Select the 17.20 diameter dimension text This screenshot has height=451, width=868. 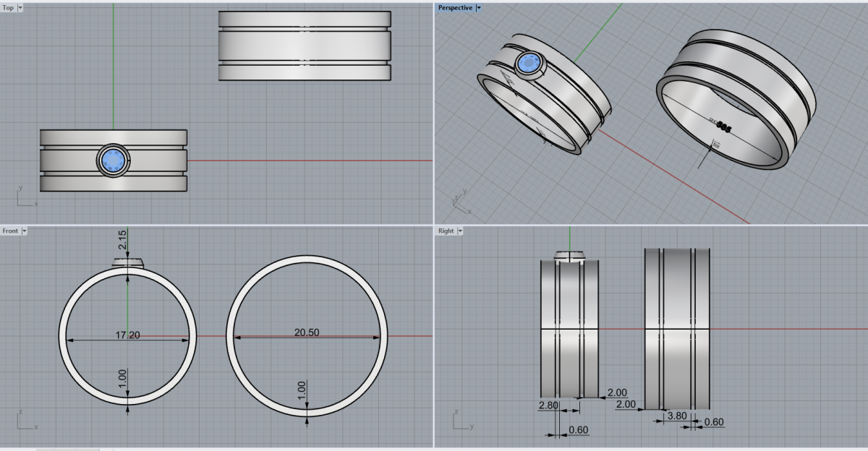pyautogui.click(x=128, y=335)
